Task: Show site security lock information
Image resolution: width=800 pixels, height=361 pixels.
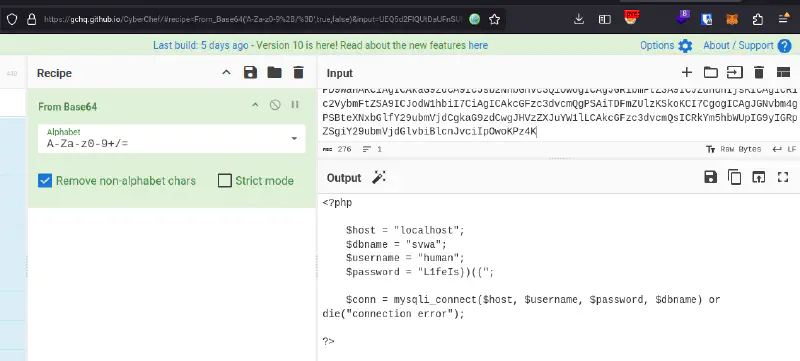Action: pyautogui.click(x=32, y=19)
